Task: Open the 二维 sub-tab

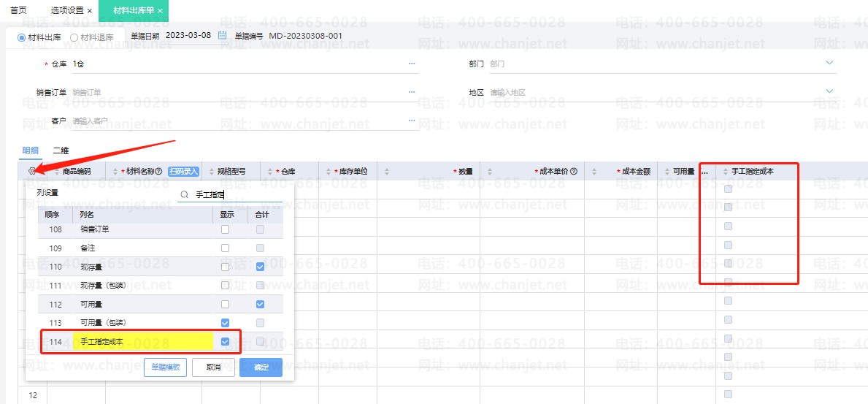Action: (61, 150)
